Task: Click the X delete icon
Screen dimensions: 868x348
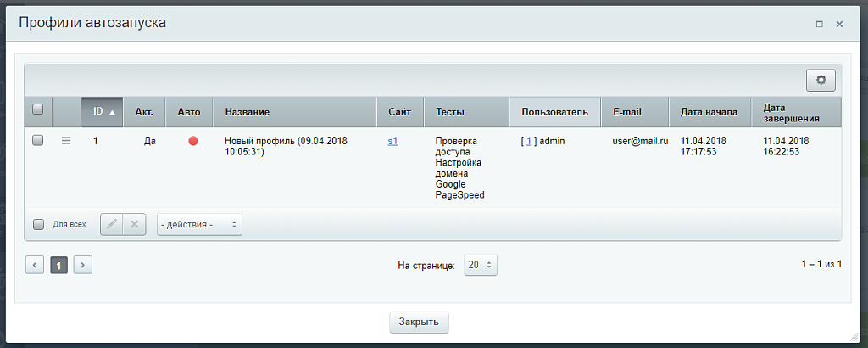Action: pyautogui.click(x=134, y=224)
